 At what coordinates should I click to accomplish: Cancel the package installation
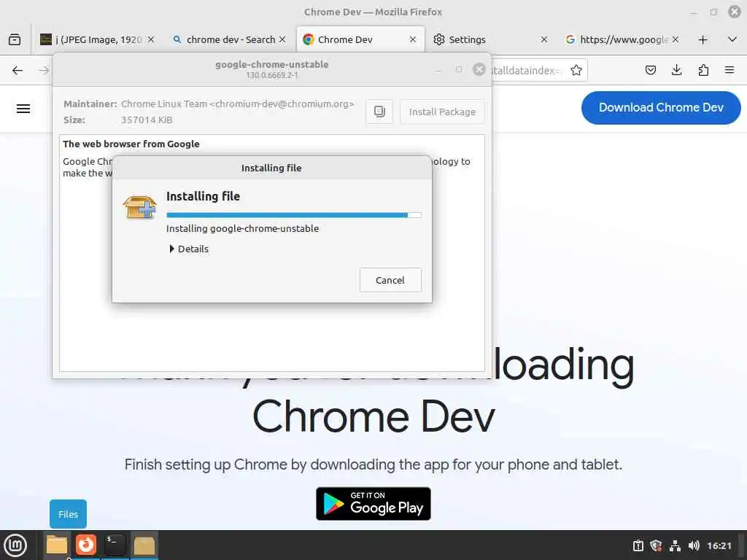click(390, 280)
